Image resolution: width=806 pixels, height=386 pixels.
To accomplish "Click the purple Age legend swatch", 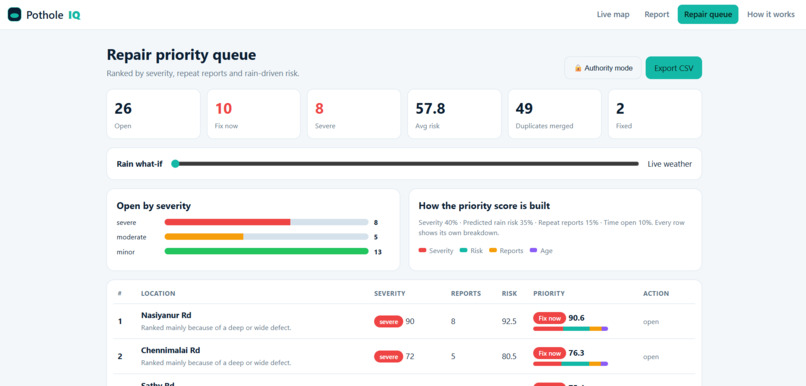I will [533, 250].
